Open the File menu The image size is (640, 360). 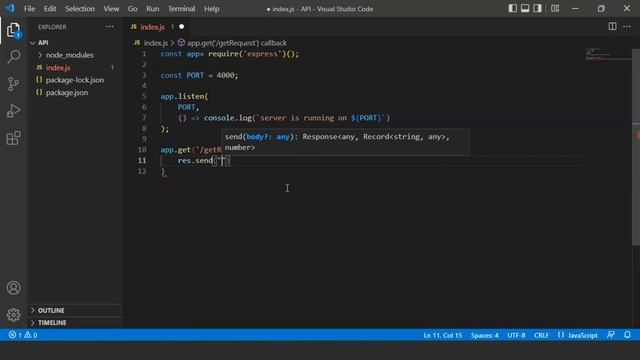[29, 9]
